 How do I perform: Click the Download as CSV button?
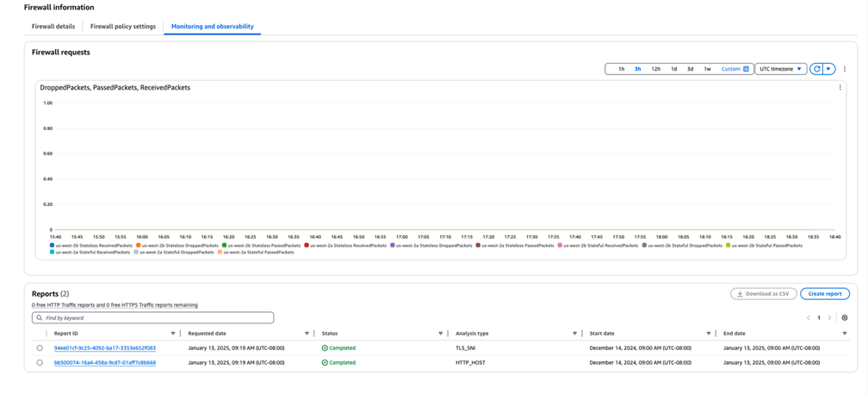pos(763,294)
